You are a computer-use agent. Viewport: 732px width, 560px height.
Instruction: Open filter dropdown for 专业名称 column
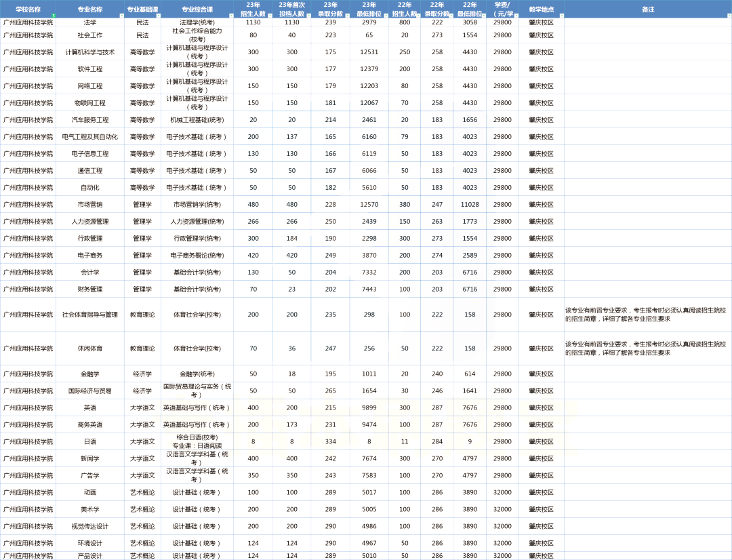[x=121, y=16]
